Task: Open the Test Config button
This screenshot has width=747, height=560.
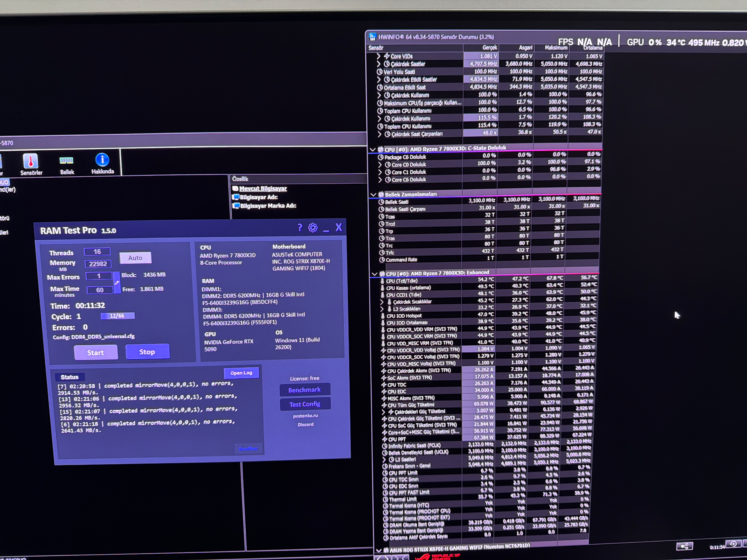Action: [305, 404]
